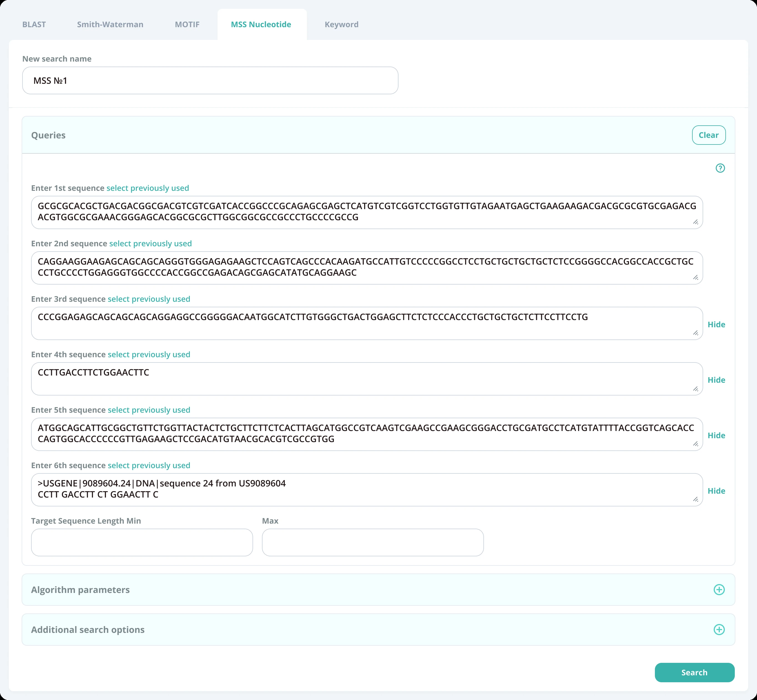This screenshot has width=757, height=700.
Task: Click the Additional search options header
Action: pyautogui.click(x=378, y=630)
